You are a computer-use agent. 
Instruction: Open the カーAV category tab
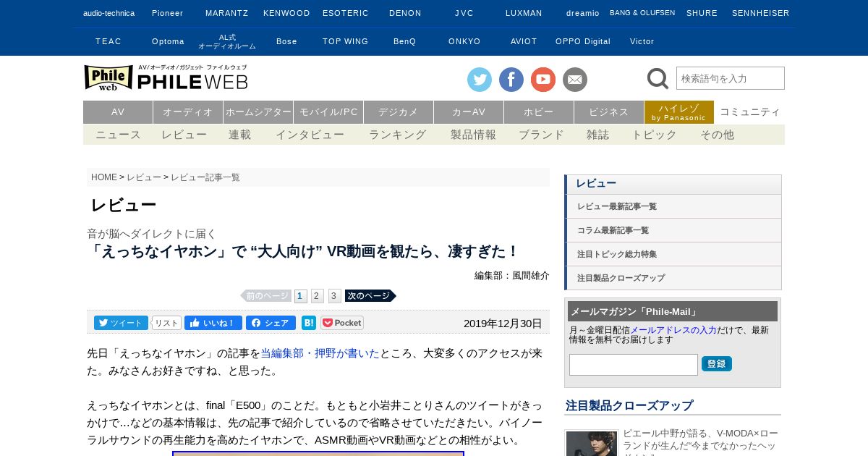click(469, 112)
